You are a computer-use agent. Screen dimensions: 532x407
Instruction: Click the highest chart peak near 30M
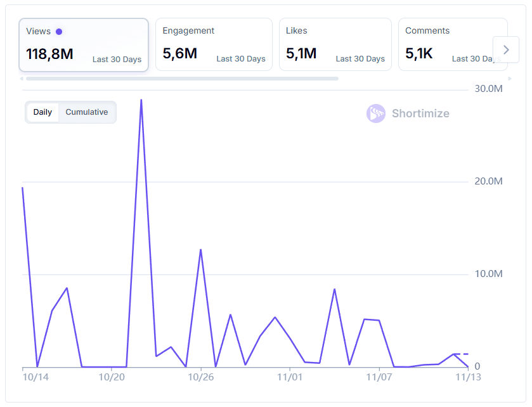(141, 100)
